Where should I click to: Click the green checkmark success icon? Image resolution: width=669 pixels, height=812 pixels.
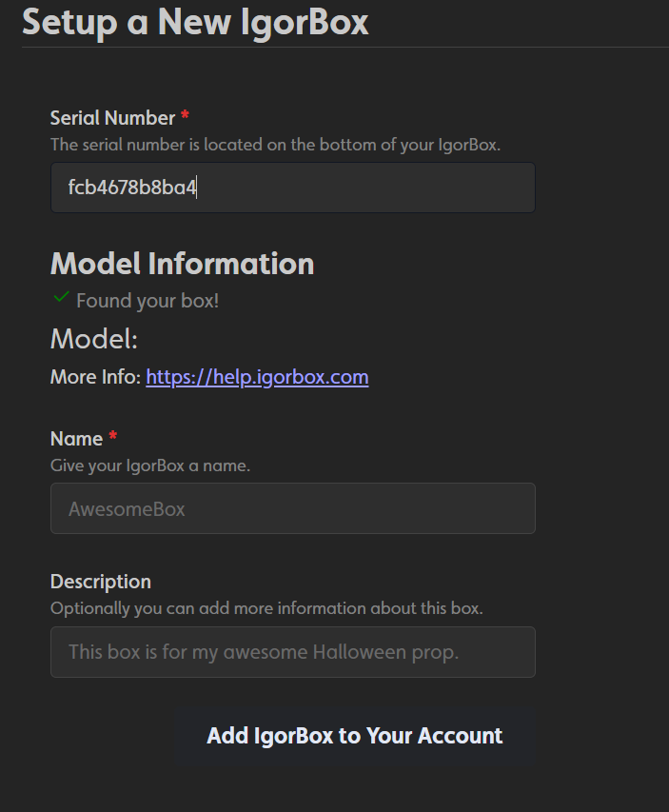click(x=60, y=299)
